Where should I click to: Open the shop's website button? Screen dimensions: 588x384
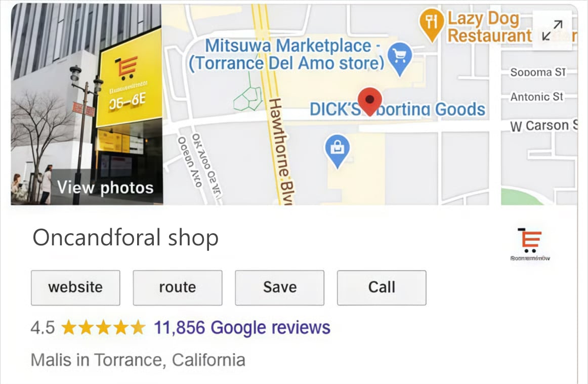(x=75, y=288)
